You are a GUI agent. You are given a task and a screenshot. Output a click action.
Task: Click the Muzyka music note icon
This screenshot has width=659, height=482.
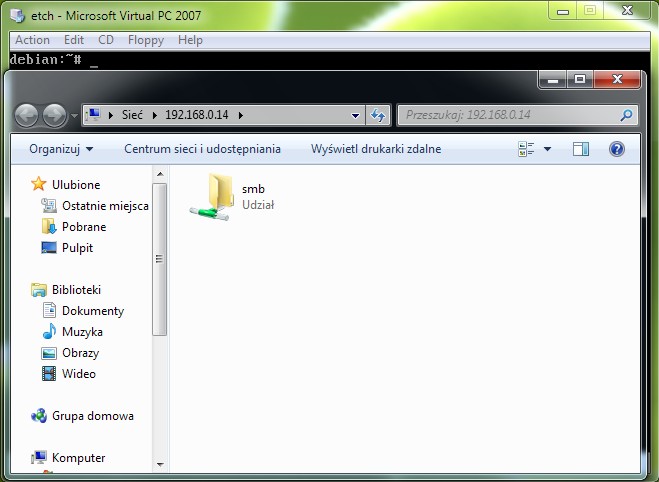49,332
